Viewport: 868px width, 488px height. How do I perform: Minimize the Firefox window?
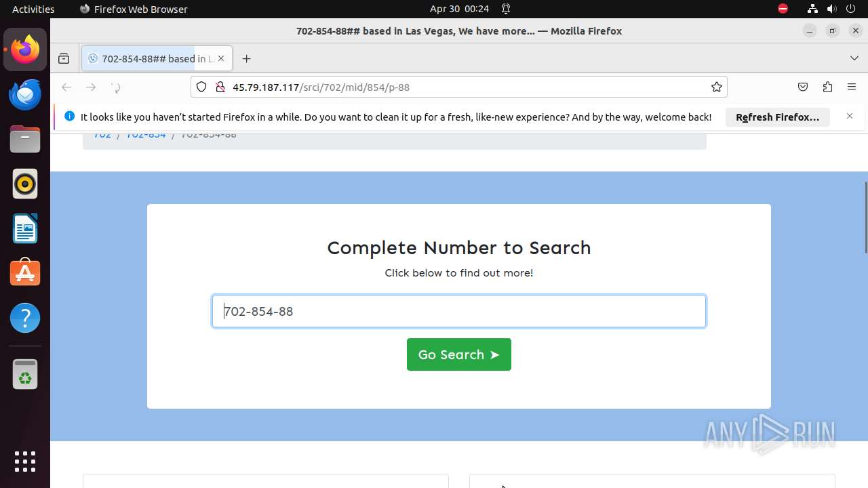[810, 31]
